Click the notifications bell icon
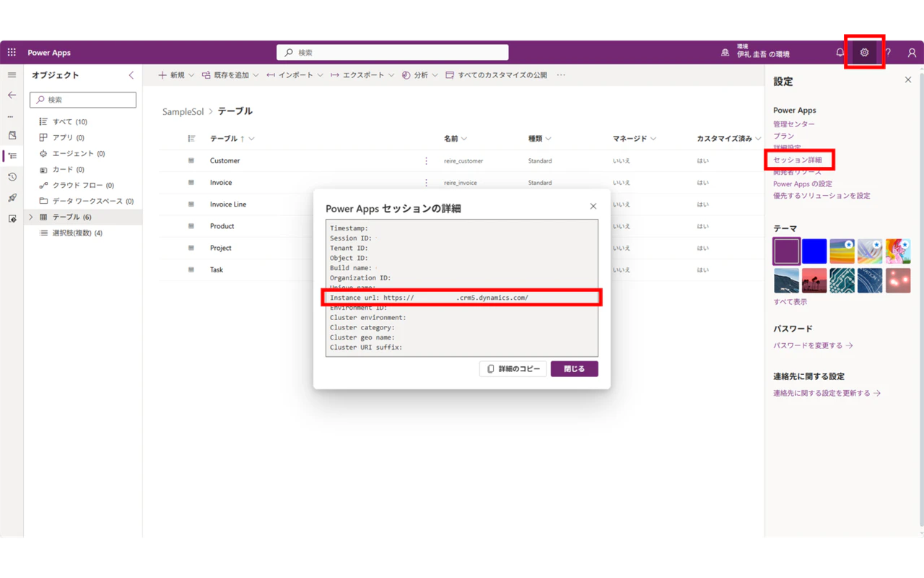This screenshot has height=578, width=924. coord(840,53)
